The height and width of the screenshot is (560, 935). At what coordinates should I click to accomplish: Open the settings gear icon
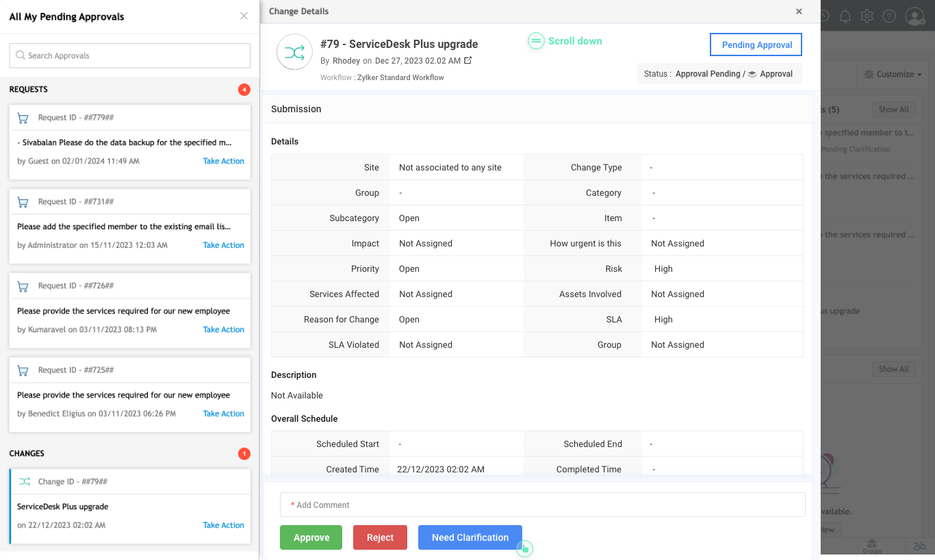click(867, 16)
